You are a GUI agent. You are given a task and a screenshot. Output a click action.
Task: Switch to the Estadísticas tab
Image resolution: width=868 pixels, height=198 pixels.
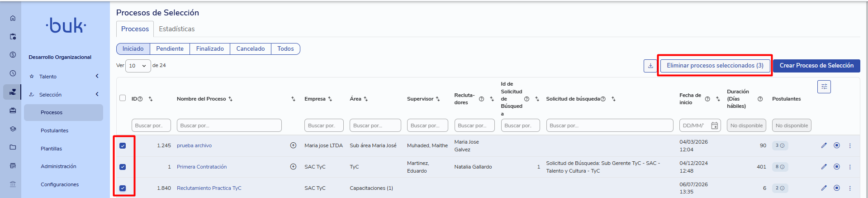[x=177, y=29]
